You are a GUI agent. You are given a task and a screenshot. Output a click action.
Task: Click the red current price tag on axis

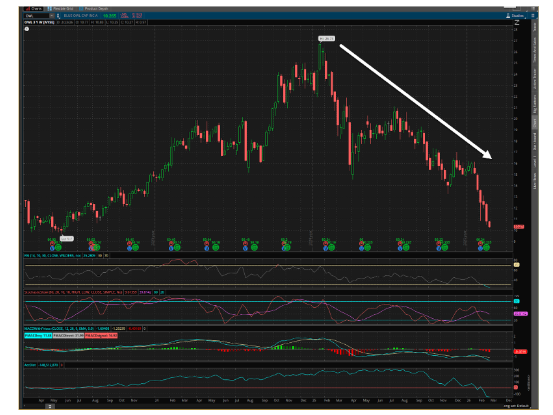tap(518, 227)
